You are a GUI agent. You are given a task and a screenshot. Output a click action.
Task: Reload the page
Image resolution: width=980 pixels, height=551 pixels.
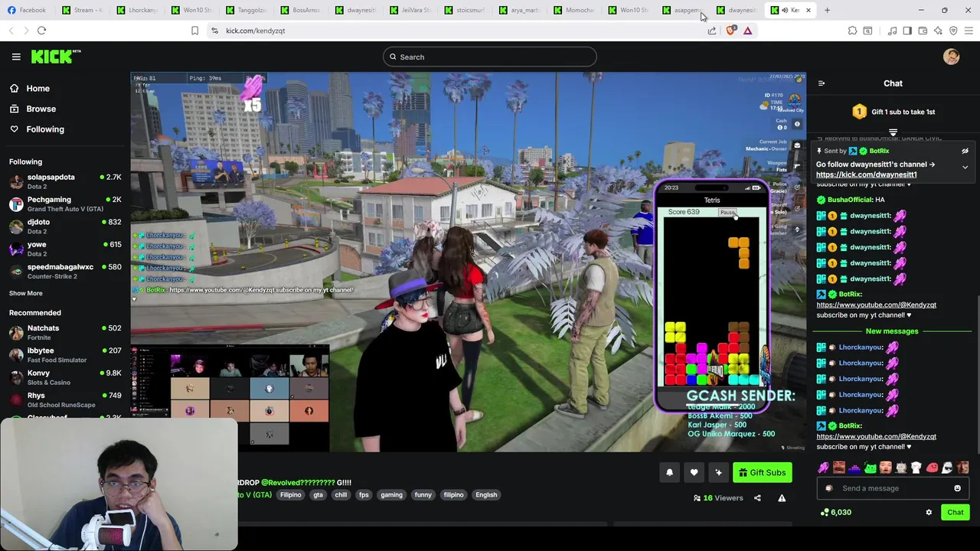pos(41,31)
